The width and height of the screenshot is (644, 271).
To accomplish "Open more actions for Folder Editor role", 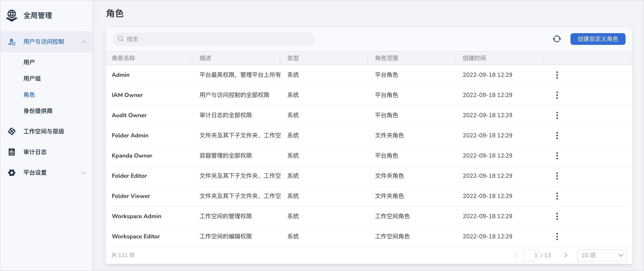I will coord(557,176).
